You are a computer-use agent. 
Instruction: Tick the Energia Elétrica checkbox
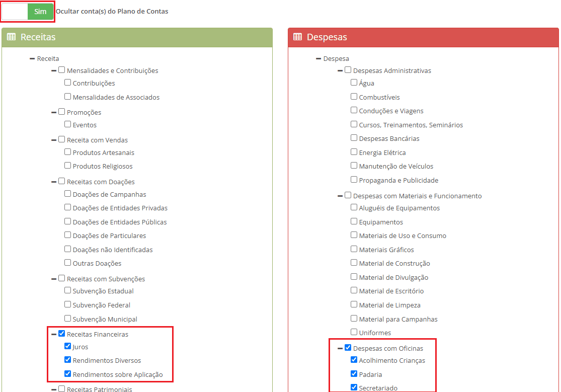tap(354, 152)
